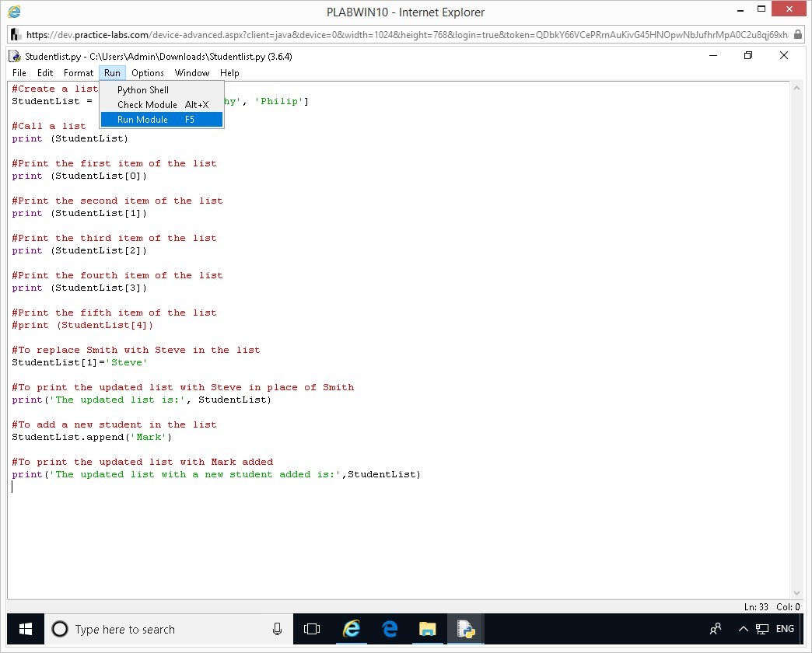Image resolution: width=812 pixels, height=653 pixels.
Task: Click the lock icon in the address bar
Action: tap(799, 35)
